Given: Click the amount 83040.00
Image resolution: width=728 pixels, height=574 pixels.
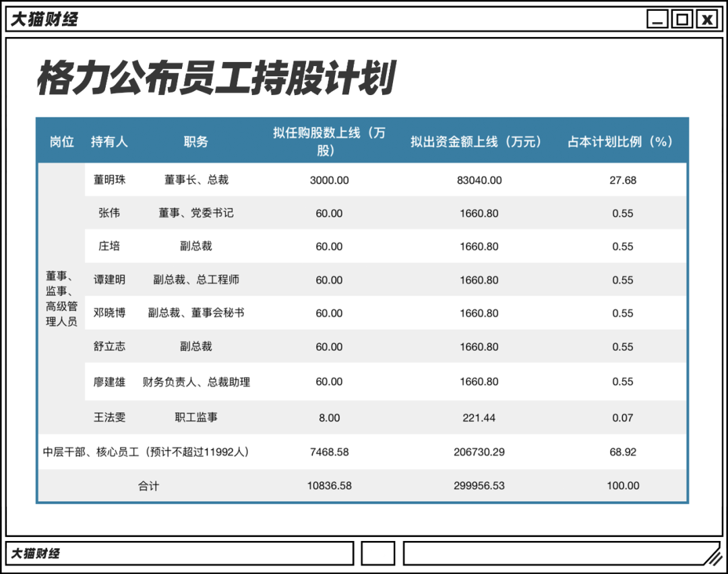Looking at the screenshot, I should pos(479,180).
